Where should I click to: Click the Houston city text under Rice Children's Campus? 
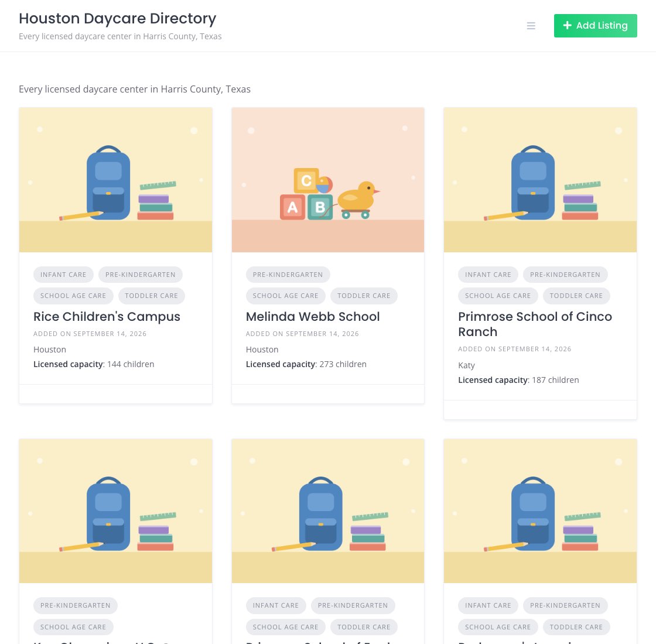click(50, 350)
